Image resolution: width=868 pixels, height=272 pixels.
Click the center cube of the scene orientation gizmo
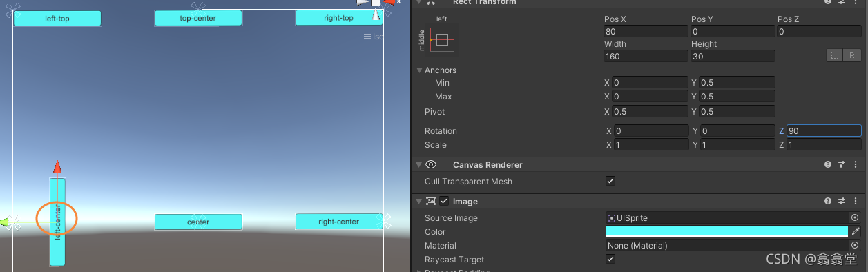376,3
